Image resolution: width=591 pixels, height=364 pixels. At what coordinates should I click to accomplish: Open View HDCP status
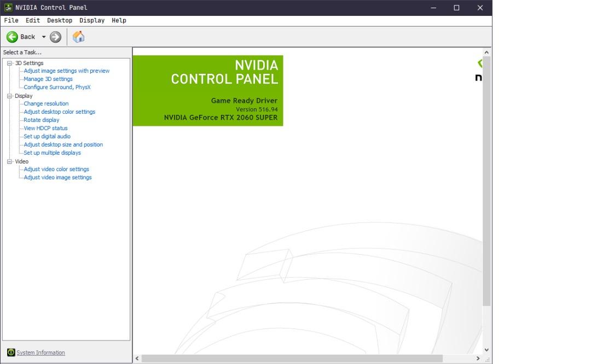tap(45, 128)
